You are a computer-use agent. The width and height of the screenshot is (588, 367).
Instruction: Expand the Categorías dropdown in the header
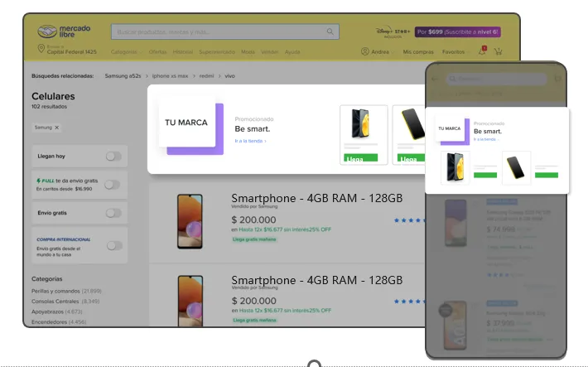pos(127,52)
